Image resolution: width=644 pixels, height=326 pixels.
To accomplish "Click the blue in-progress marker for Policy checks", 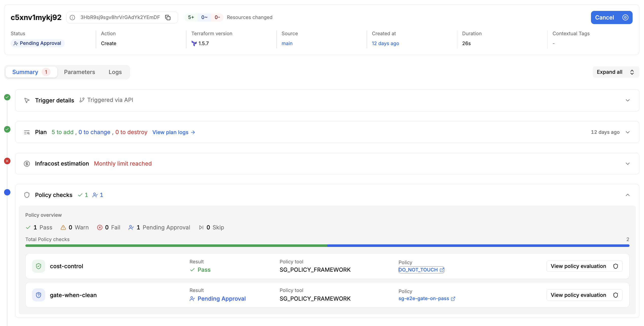I will [x=7, y=192].
